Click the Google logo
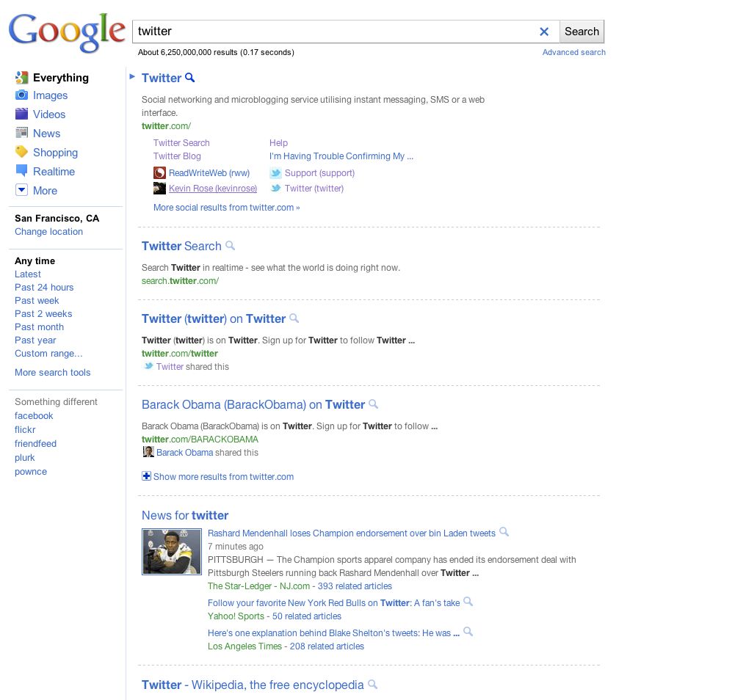The width and height of the screenshot is (735, 700). [67, 32]
